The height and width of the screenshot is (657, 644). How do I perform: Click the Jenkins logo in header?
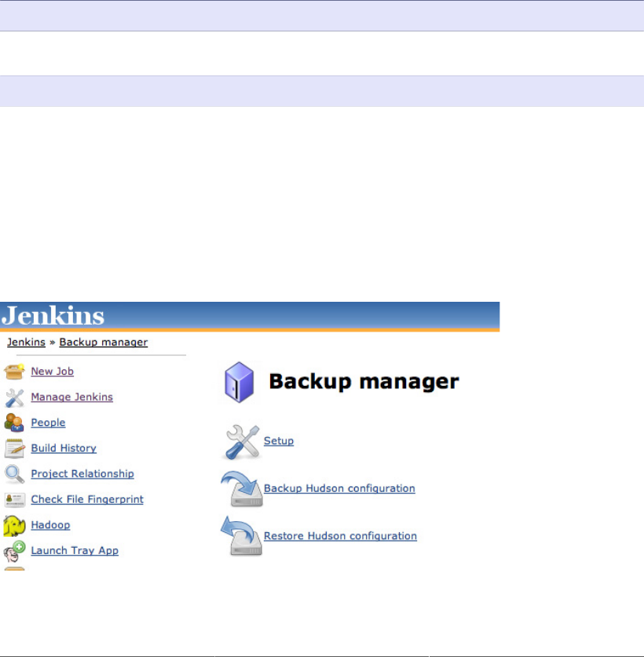click(53, 315)
